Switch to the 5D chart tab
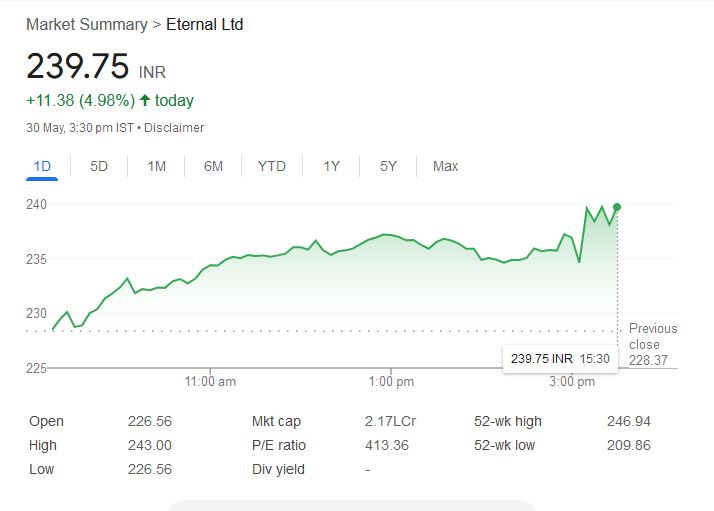The height and width of the screenshot is (511, 714). [x=99, y=166]
